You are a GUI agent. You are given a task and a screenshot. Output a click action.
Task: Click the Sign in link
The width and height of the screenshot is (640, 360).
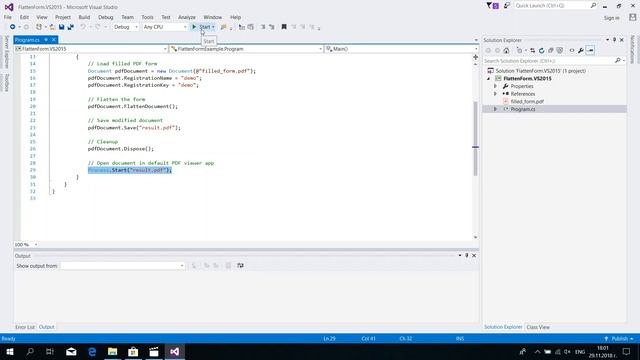[x=611, y=18]
